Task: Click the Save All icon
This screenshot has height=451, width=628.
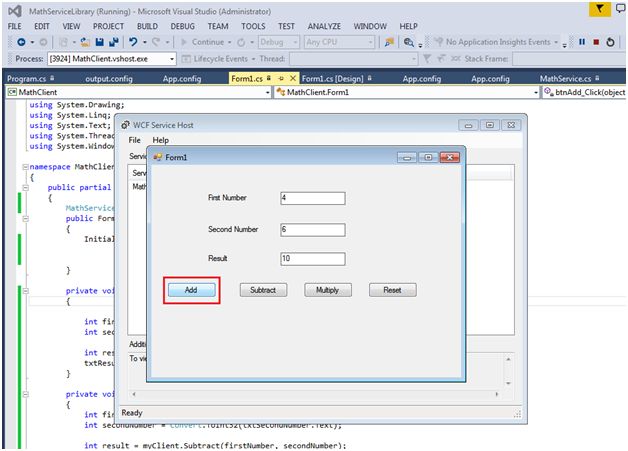Action: click(x=114, y=42)
